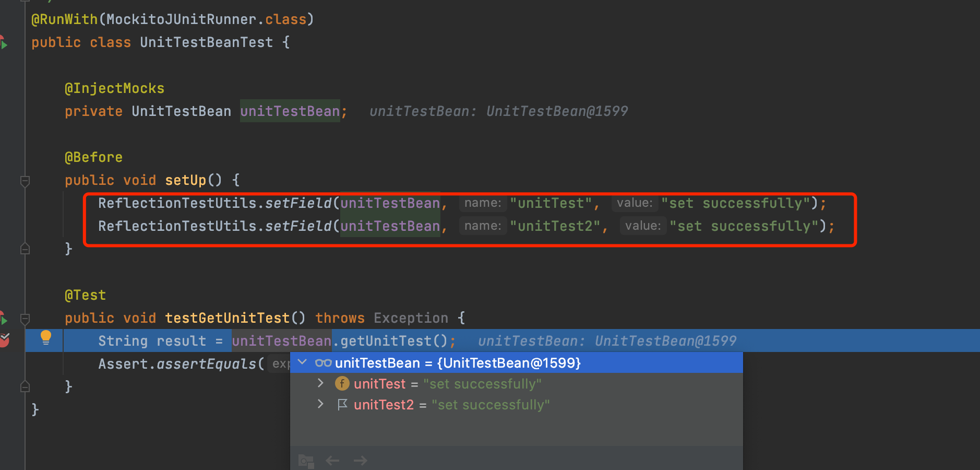
Task: Click unitTestBean in the String result line
Action: (x=281, y=341)
